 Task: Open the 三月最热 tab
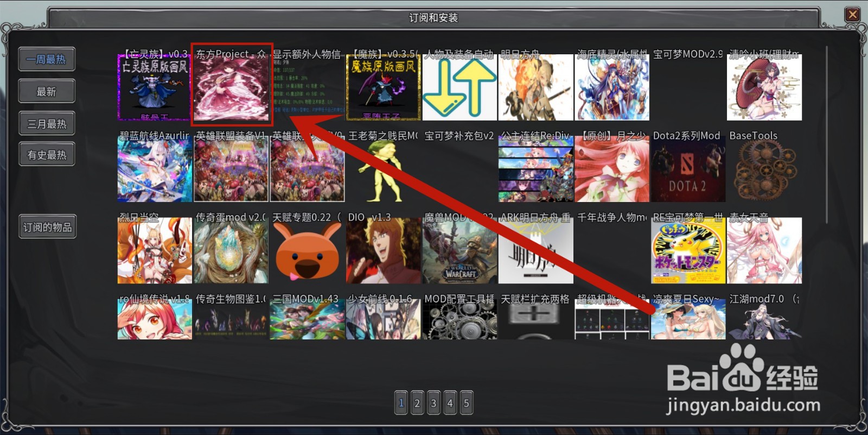point(47,123)
